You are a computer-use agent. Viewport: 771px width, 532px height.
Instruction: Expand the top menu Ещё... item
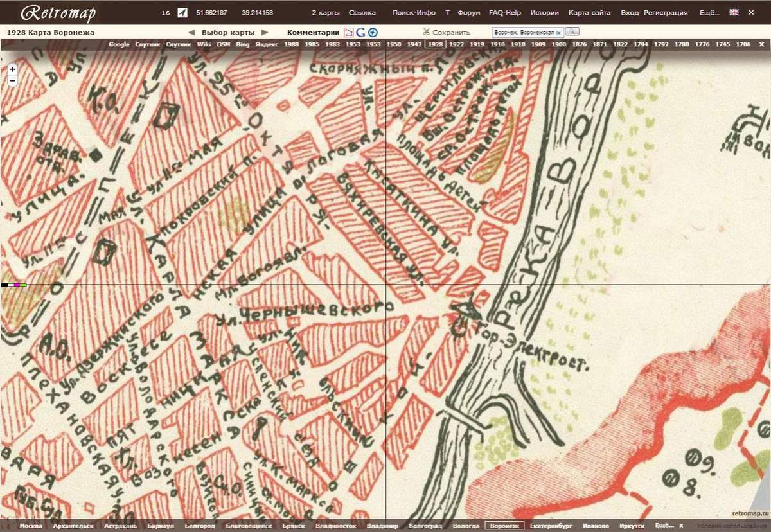(709, 13)
